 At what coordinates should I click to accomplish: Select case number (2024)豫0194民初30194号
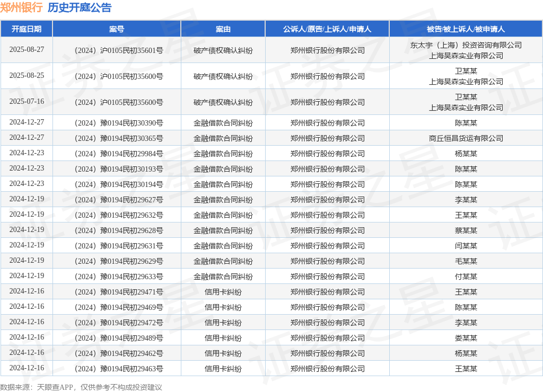(x=117, y=184)
